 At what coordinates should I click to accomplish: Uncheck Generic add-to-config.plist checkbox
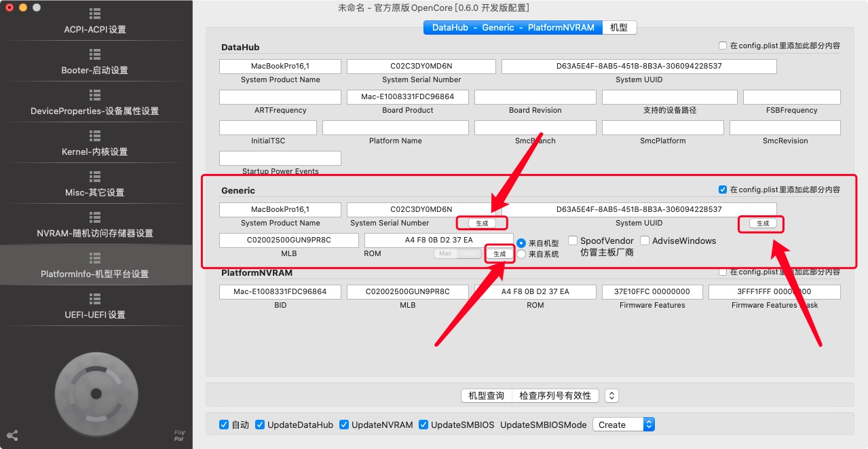point(723,190)
